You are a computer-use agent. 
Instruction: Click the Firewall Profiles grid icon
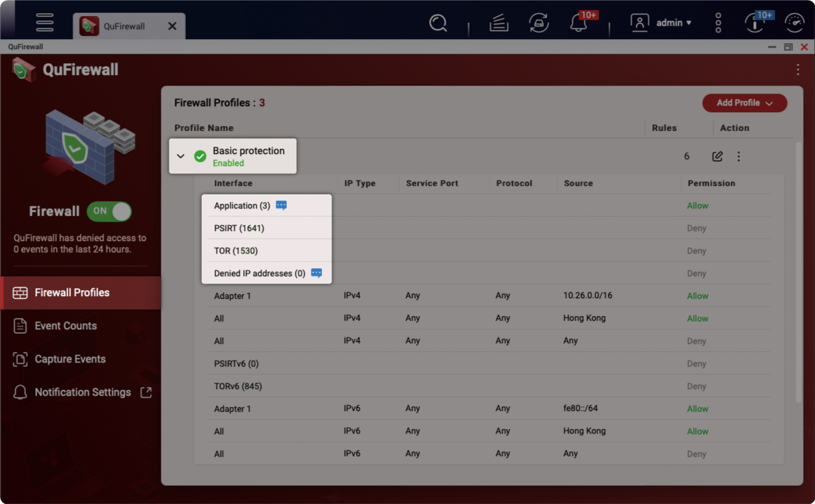click(x=21, y=293)
